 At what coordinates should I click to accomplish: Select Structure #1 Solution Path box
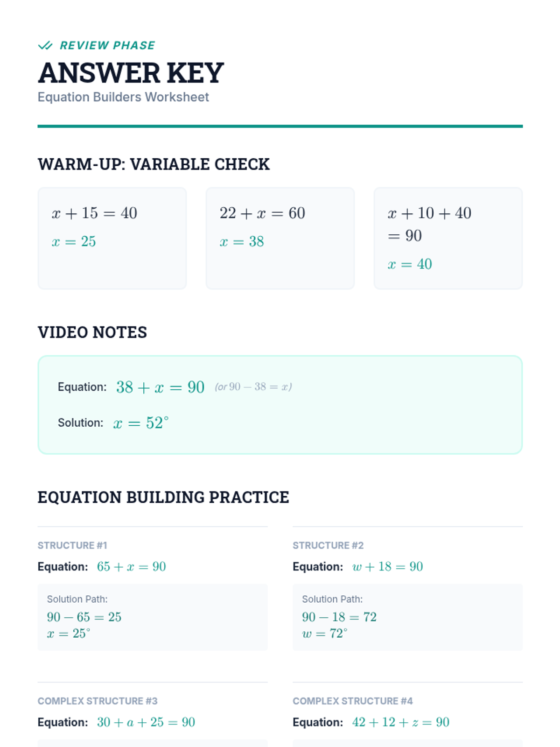pos(153,617)
